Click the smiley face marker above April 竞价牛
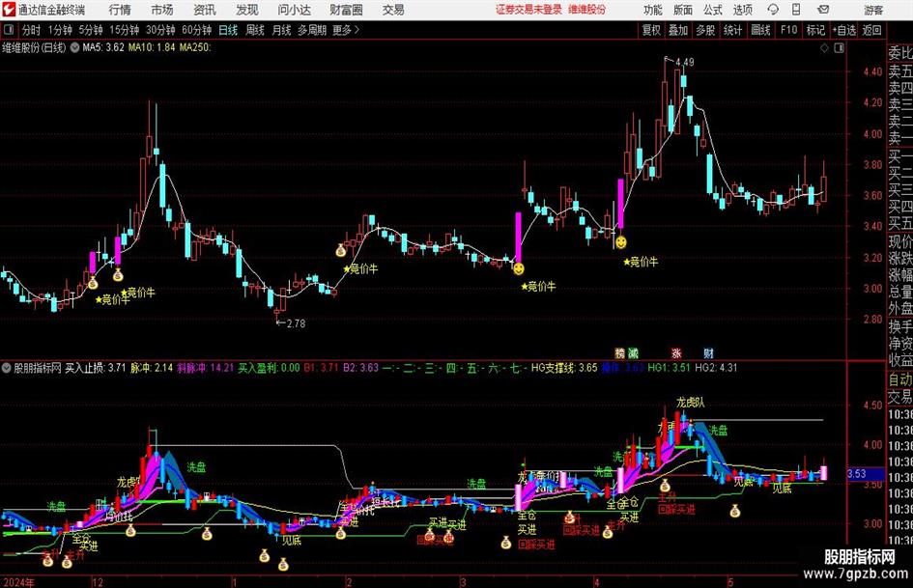Viewport: 913px width, 588px height. (x=620, y=241)
